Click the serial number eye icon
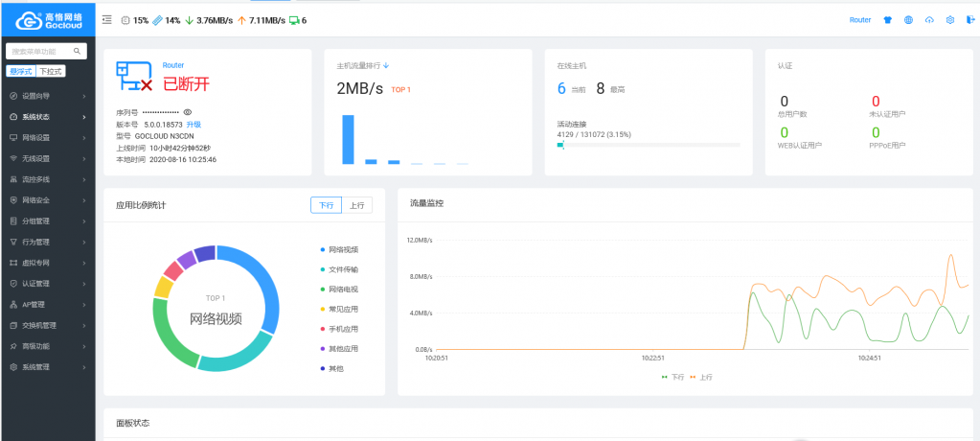Viewport: 980px width, 441px height. tap(187, 112)
